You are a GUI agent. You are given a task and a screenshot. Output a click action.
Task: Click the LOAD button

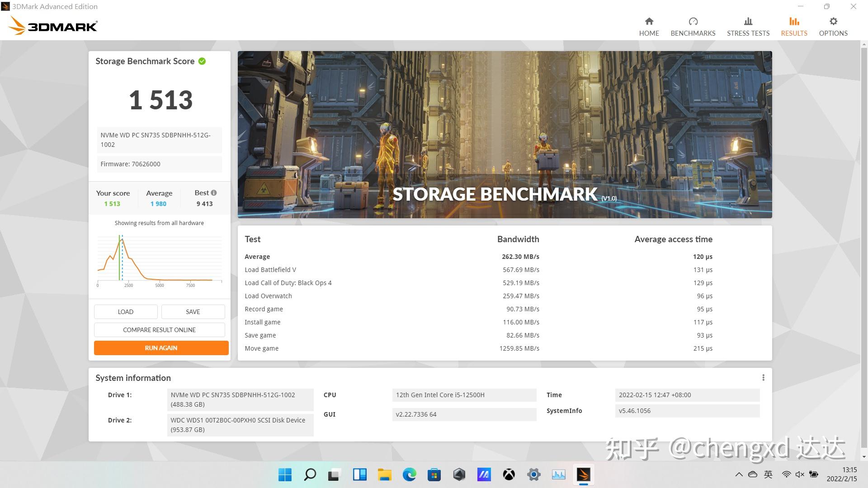point(126,312)
